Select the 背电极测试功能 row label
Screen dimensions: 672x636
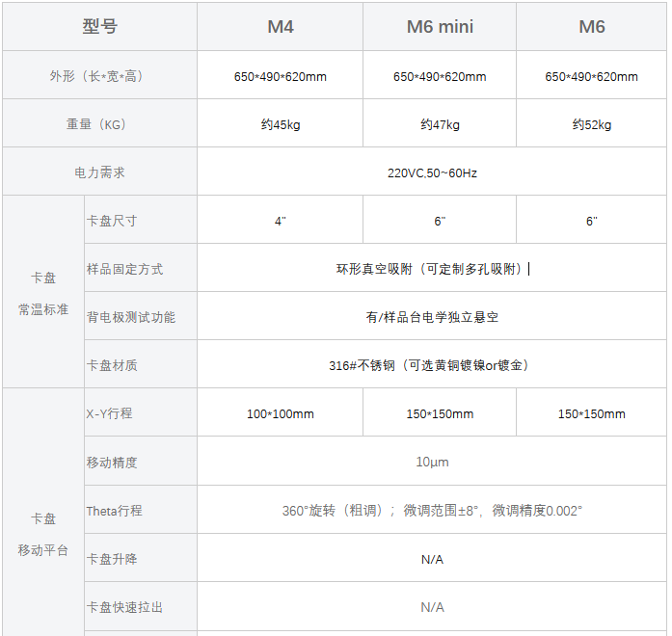(131, 317)
